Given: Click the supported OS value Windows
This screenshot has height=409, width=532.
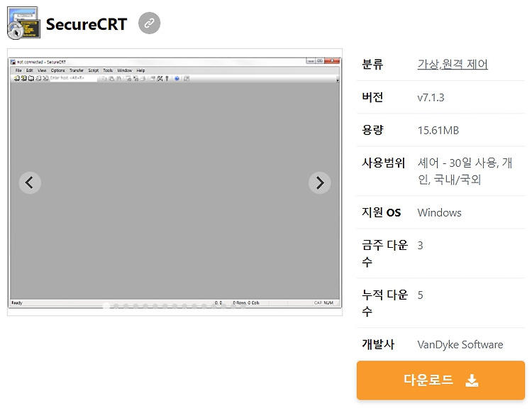Looking at the screenshot, I should pyautogui.click(x=439, y=212).
